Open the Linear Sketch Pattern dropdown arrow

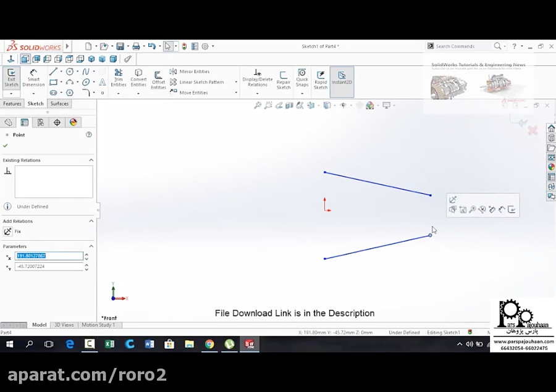[x=236, y=81]
